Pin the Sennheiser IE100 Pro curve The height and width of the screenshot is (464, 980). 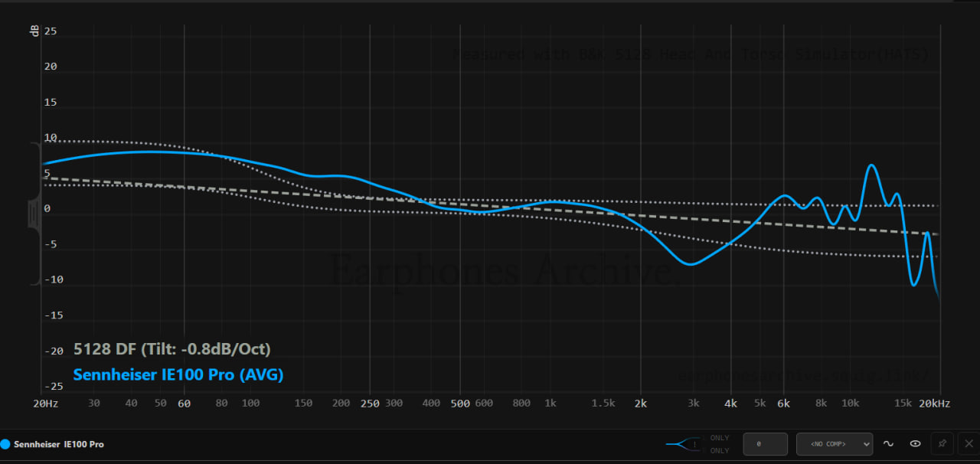pyautogui.click(x=942, y=443)
